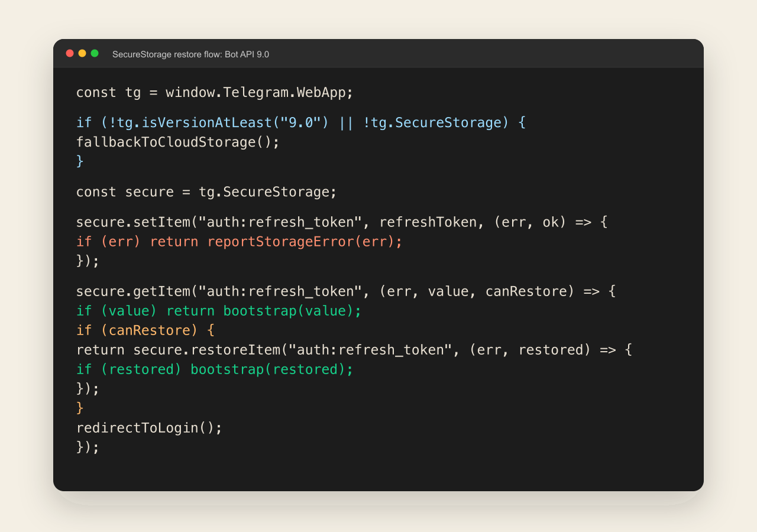The width and height of the screenshot is (757, 532).
Task: Minimize the window with the yellow button
Action: point(82,53)
